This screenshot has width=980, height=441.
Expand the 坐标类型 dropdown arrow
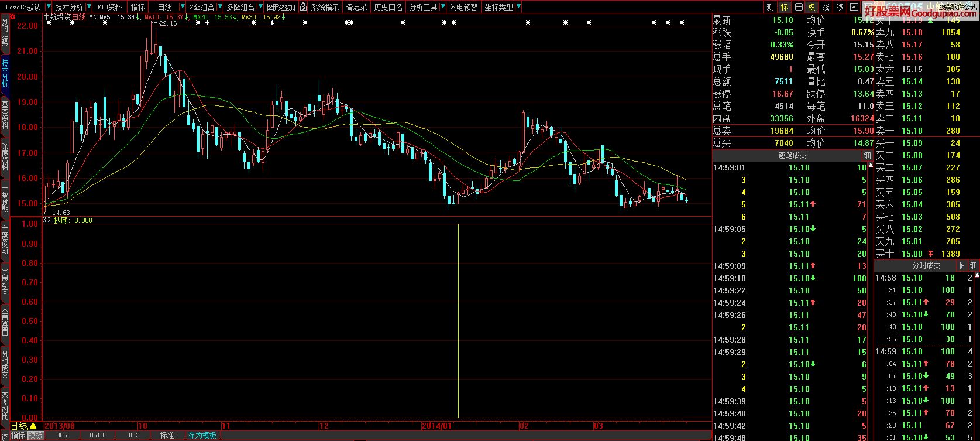518,7
